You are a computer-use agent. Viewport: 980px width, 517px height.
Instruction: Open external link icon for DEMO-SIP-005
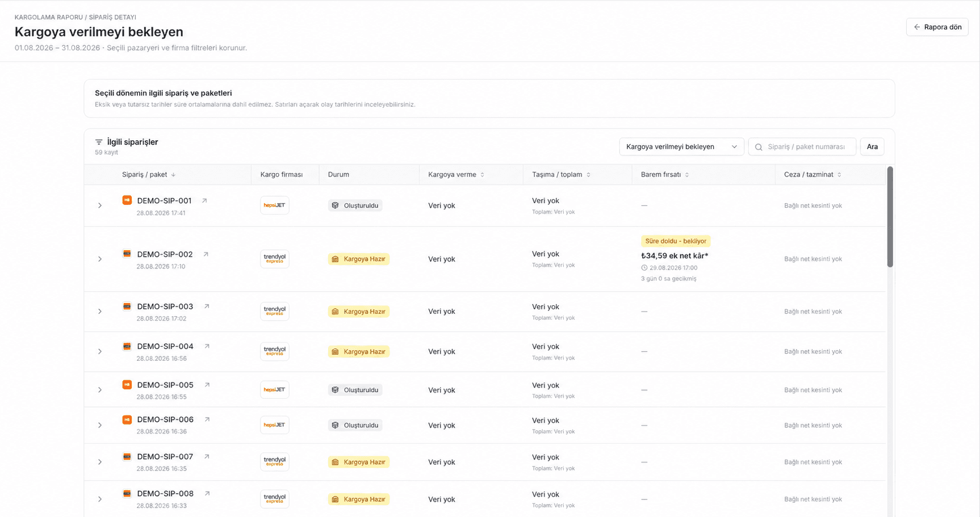pos(207,385)
